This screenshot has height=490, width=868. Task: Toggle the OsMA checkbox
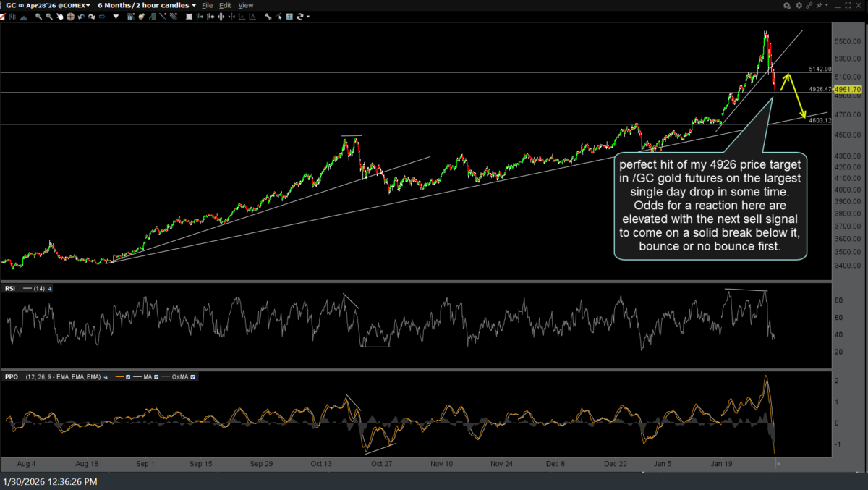[x=192, y=376]
